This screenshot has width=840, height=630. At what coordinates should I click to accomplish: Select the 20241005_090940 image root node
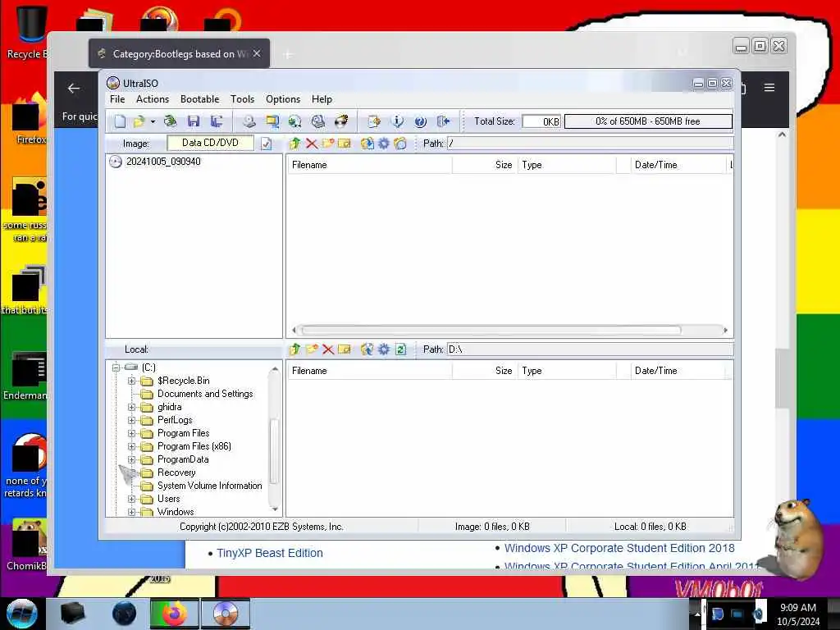(163, 162)
